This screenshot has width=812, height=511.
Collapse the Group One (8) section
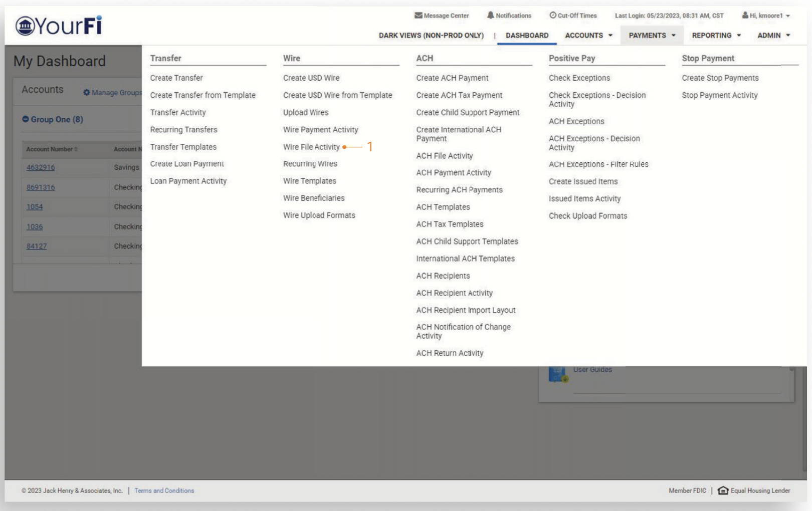pyautogui.click(x=26, y=119)
